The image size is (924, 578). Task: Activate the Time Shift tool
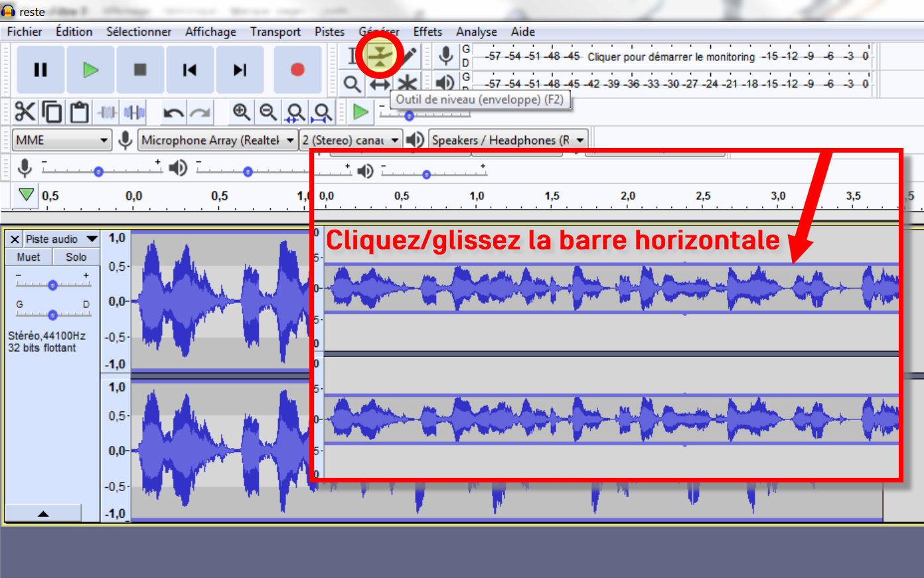pyautogui.click(x=378, y=84)
